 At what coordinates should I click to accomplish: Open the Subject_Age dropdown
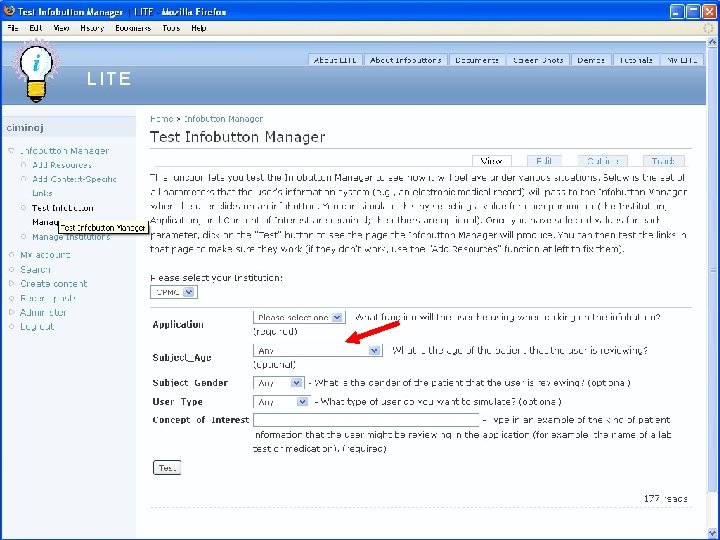[x=317, y=350]
